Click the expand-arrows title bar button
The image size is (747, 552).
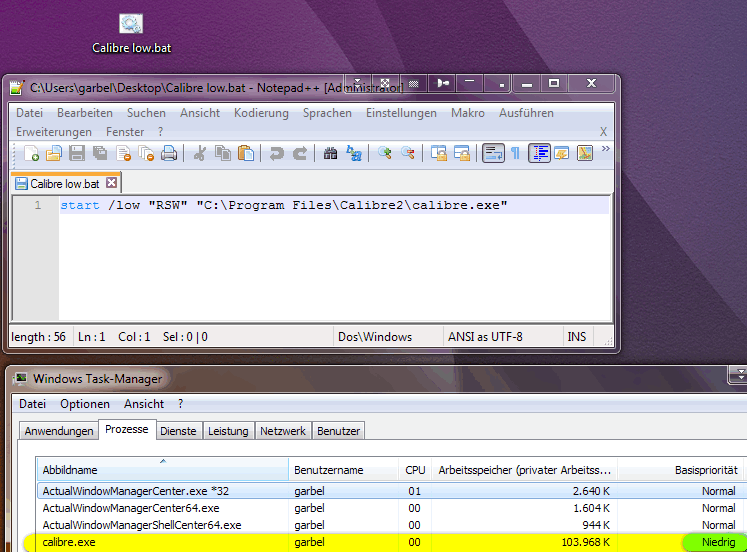coord(385,83)
